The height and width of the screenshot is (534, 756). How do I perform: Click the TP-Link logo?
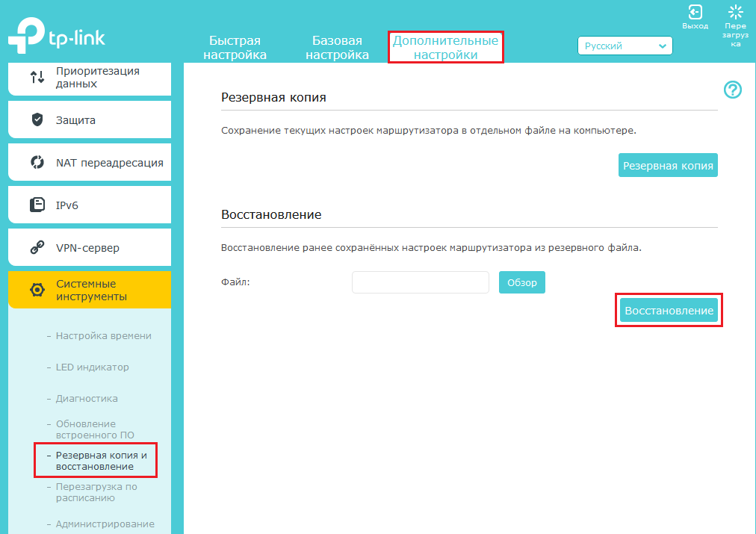click(x=57, y=36)
